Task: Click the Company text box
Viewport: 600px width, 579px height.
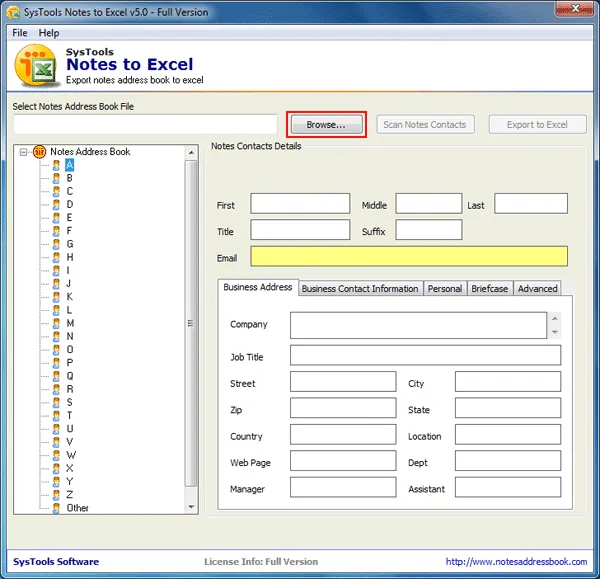Action: 418,325
